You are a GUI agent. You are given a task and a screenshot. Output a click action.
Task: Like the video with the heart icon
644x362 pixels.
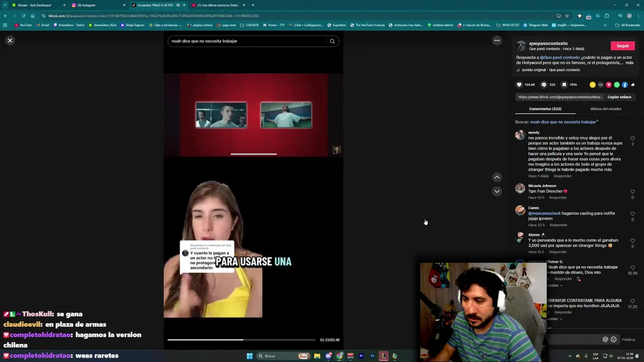click(x=519, y=84)
